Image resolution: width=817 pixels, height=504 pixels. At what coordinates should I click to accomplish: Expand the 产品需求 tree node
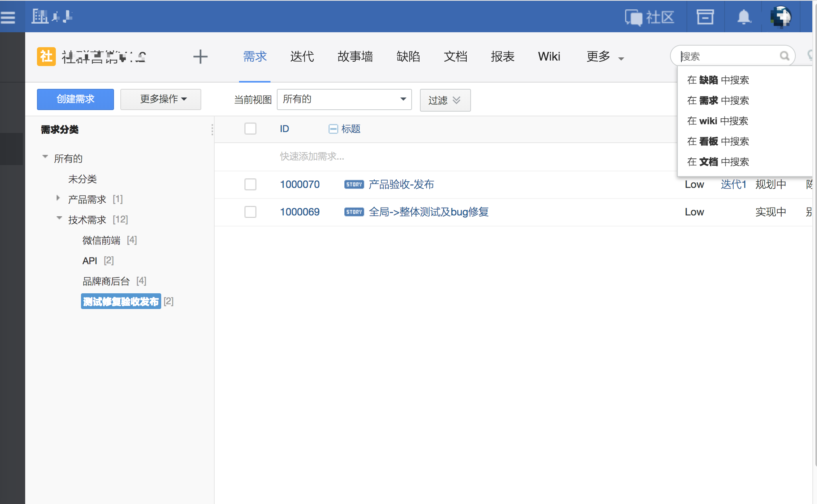[x=58, y=198]
